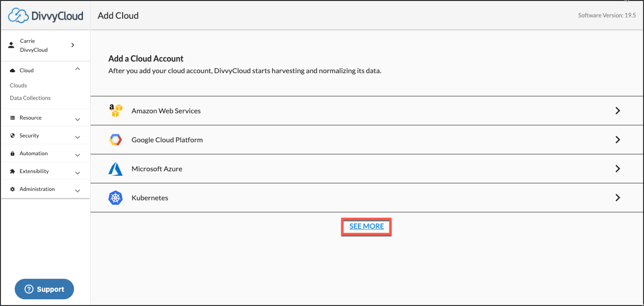Viewport: 644px width, 306px height.
Task: Select the Administration menu label
Action: point(37,189)
